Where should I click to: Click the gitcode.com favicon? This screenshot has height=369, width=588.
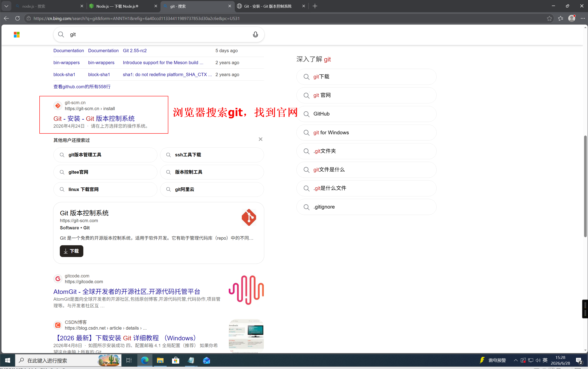pyautogui.click(x=58, y=279)
